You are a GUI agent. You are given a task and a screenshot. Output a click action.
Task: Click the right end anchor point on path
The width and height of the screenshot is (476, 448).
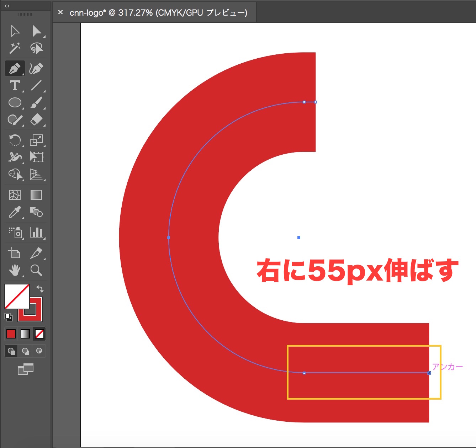tap(429, 373)
